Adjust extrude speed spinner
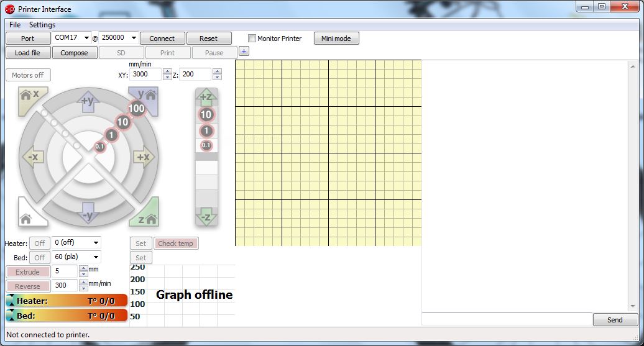Viewport: 644px width, 346px height. tap(83, 285)
